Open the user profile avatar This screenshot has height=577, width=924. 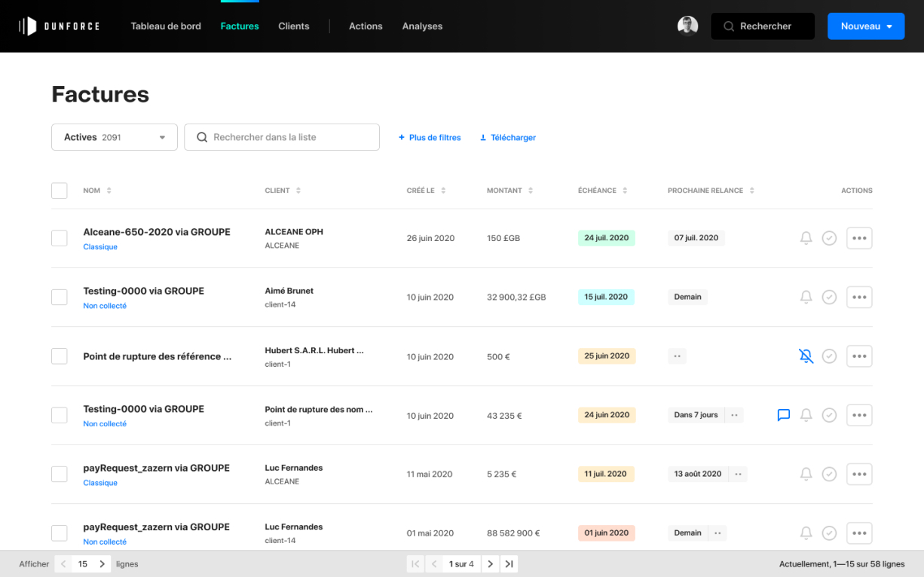pos(687,26)
